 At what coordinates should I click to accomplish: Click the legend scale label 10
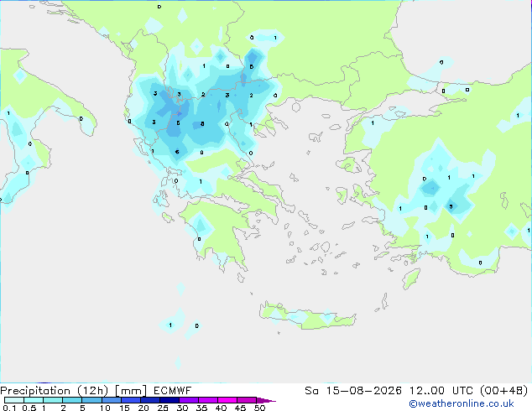[105, 408]
